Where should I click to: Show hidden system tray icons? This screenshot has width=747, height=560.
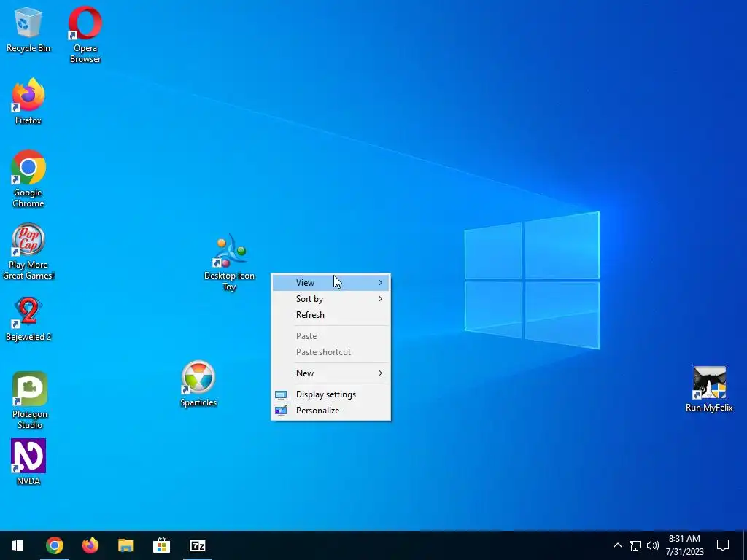(617, 545)
